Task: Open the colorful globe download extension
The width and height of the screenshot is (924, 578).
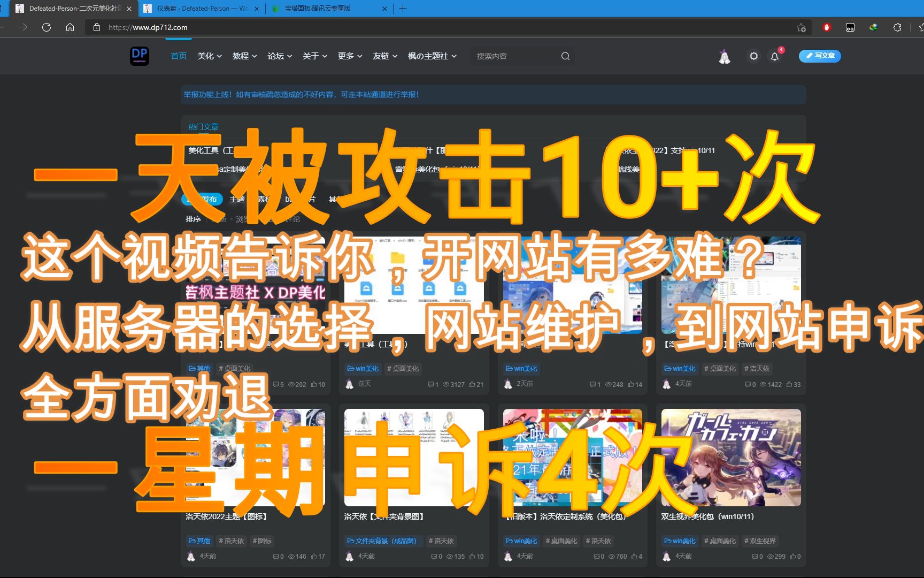Action: [874, 27]
